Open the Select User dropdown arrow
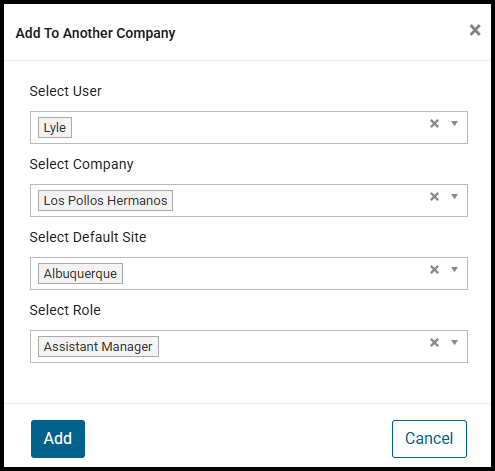Image resolution: width=495 pixels, height=471 pixels. click(x=454, y=124)
